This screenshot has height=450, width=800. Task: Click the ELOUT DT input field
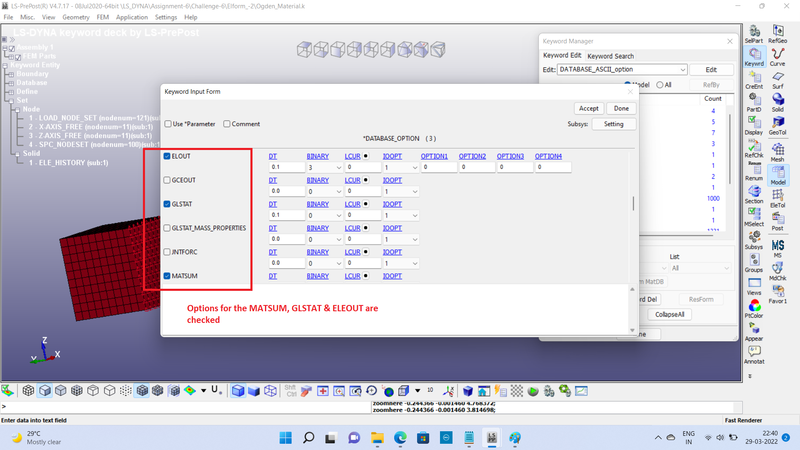click(x=286, y=167)
